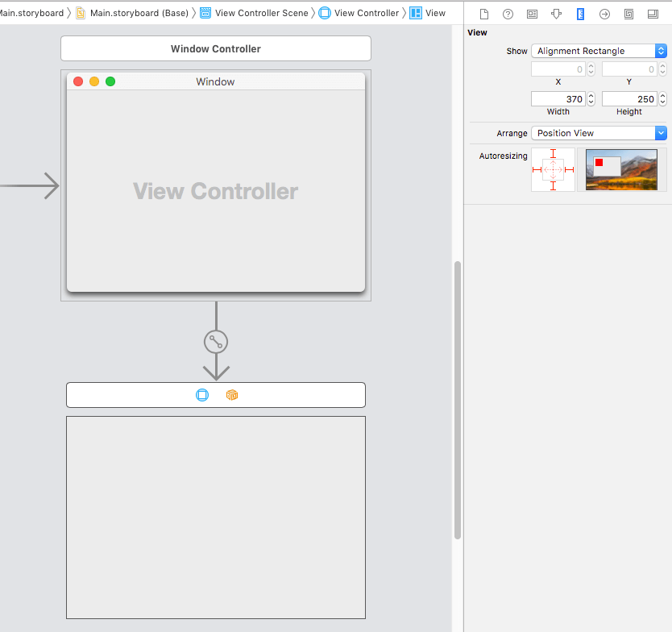The height and width of the screenshot is (632, 672).
Task: Click the First Responder orange cube icon
Action: (x=232, y=395)
